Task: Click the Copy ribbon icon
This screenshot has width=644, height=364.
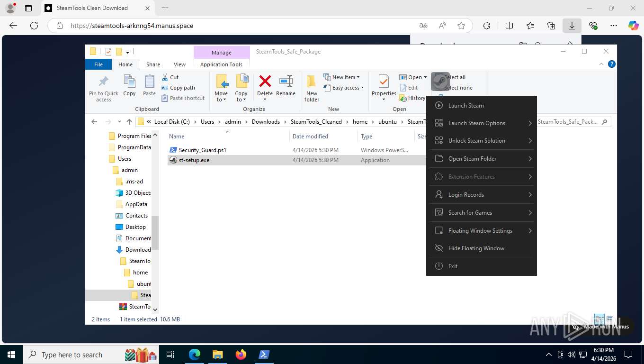Action: tap(129, 82)
